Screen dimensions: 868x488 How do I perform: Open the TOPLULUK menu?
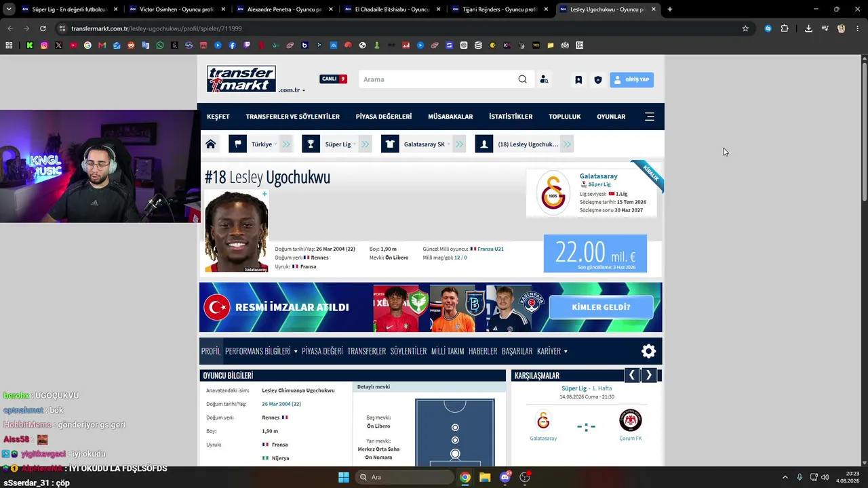click(565, 117)
